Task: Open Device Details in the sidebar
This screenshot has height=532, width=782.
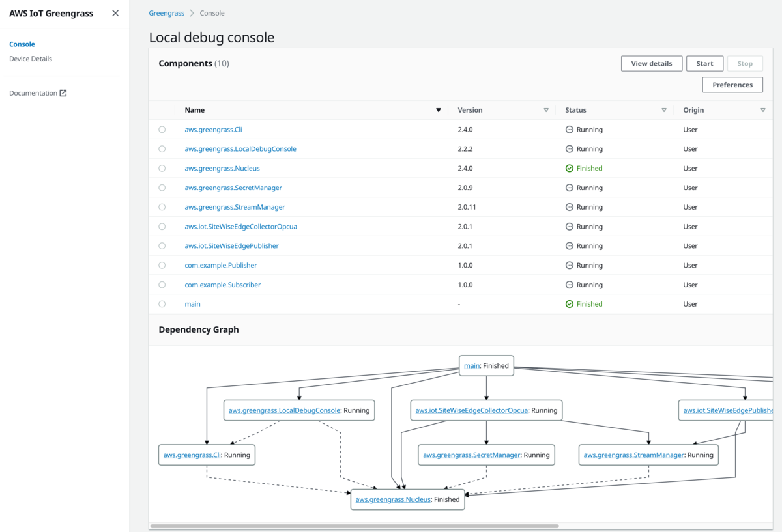Action: click(31, 59)
